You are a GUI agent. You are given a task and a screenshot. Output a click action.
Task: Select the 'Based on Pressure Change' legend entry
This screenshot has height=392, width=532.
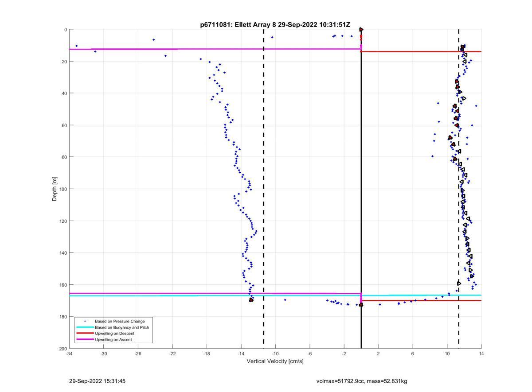120,321
